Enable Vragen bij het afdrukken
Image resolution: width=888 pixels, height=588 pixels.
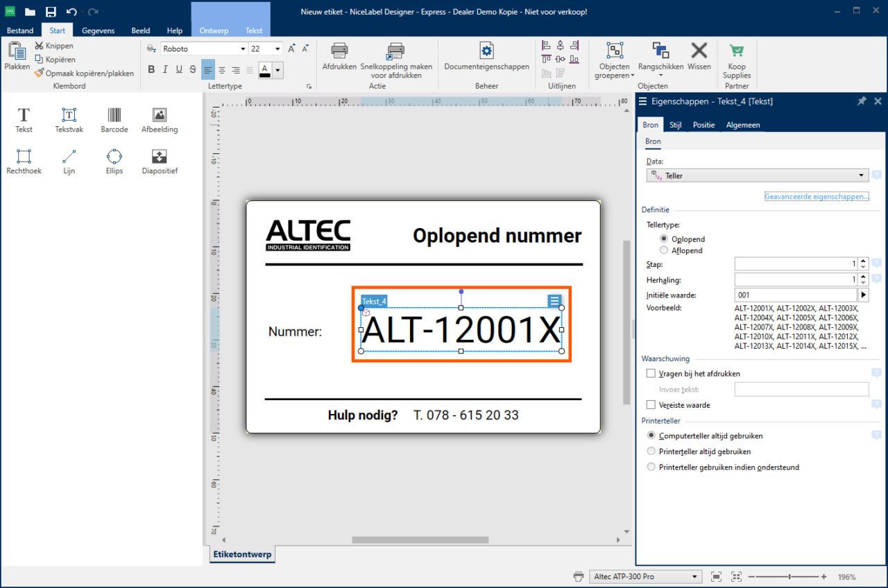pyautogui.click(x=651, y=373)
